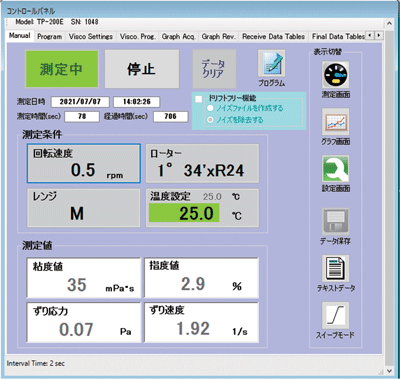The image size is (400, 379).
Task: Click the 測定時間(sec) field showing 78
Action: click(x=82, y=116)
